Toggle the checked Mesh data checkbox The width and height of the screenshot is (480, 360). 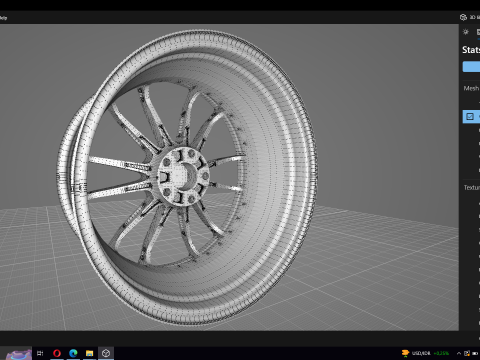[470, 116]
